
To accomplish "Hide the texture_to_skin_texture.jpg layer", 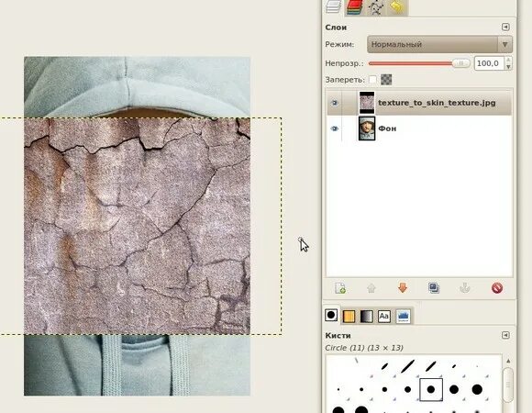I will pyautogui.click(x=334, y=103).
